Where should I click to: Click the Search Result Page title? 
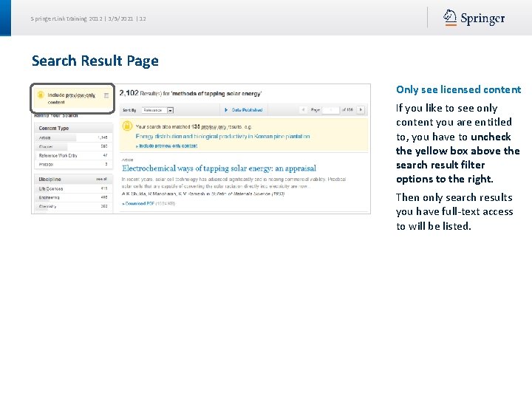95,61
